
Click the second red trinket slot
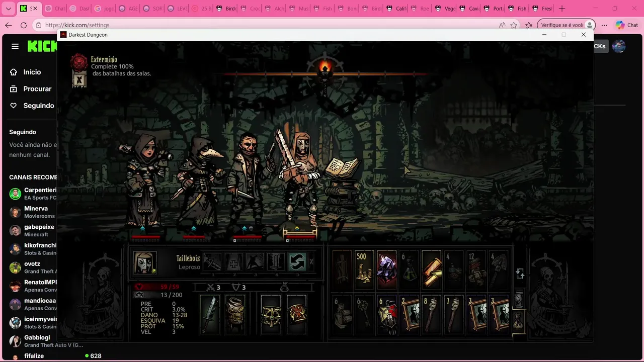pyautogui.click(x=296, y=315)
